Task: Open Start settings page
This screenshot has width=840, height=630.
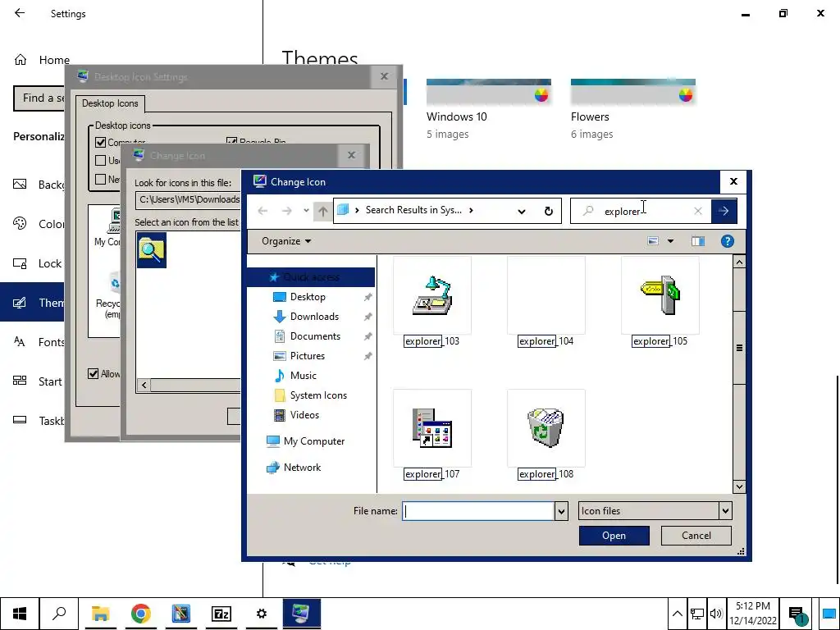Action: [x=38, y=381]
